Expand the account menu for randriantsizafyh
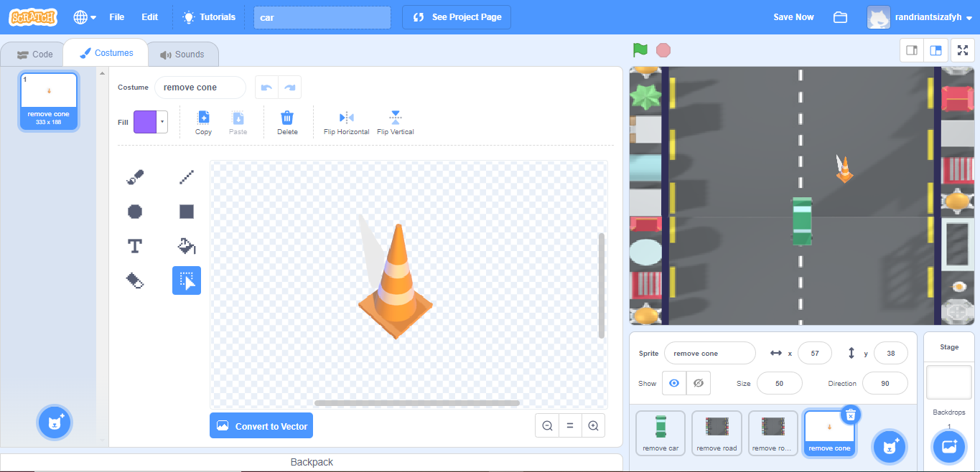The image size is (980, 472). pyautogui.click(x=926, y=16)
